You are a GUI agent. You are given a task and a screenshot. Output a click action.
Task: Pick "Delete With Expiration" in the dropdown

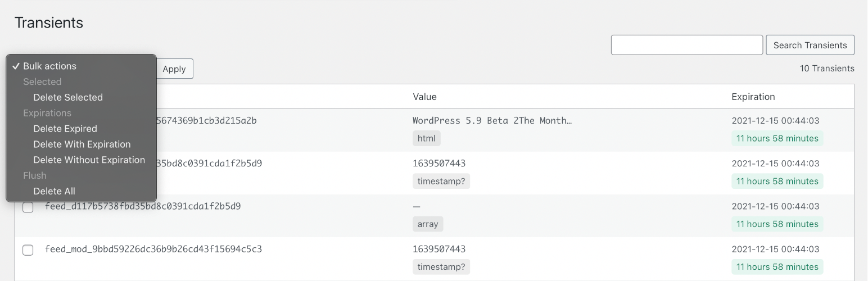point(82,144)
